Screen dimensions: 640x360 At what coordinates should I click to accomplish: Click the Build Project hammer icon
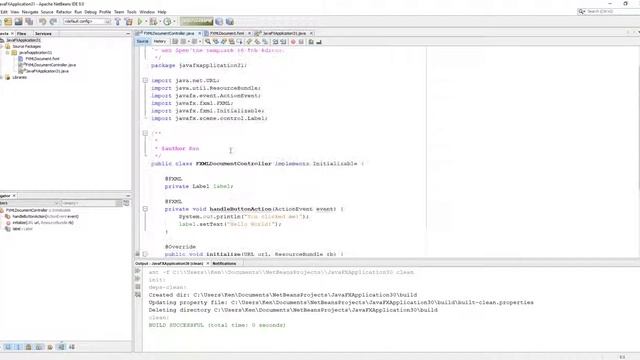point(118,22)
